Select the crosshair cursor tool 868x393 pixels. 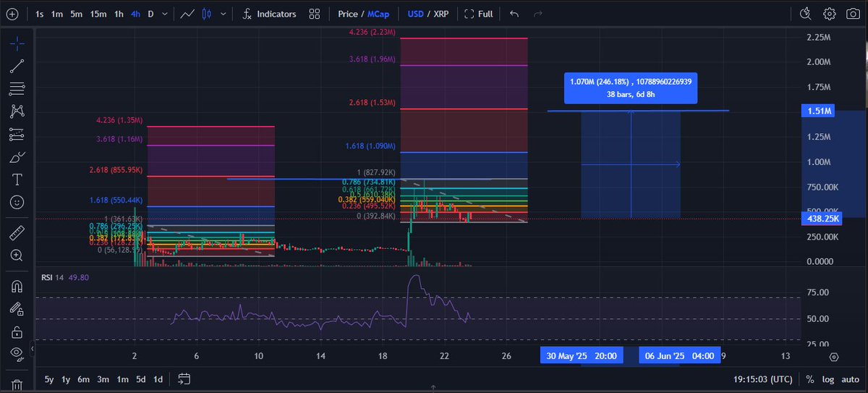[x=18, y=43]
